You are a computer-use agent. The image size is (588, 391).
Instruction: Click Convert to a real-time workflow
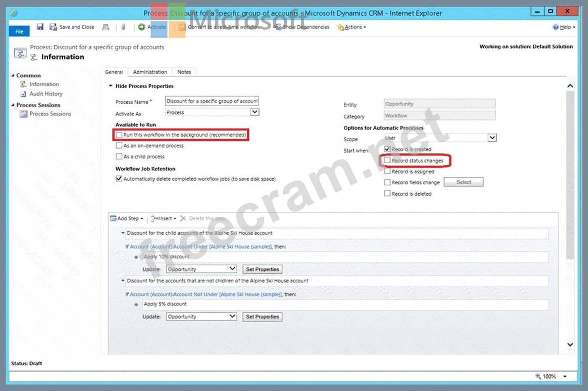220,27
